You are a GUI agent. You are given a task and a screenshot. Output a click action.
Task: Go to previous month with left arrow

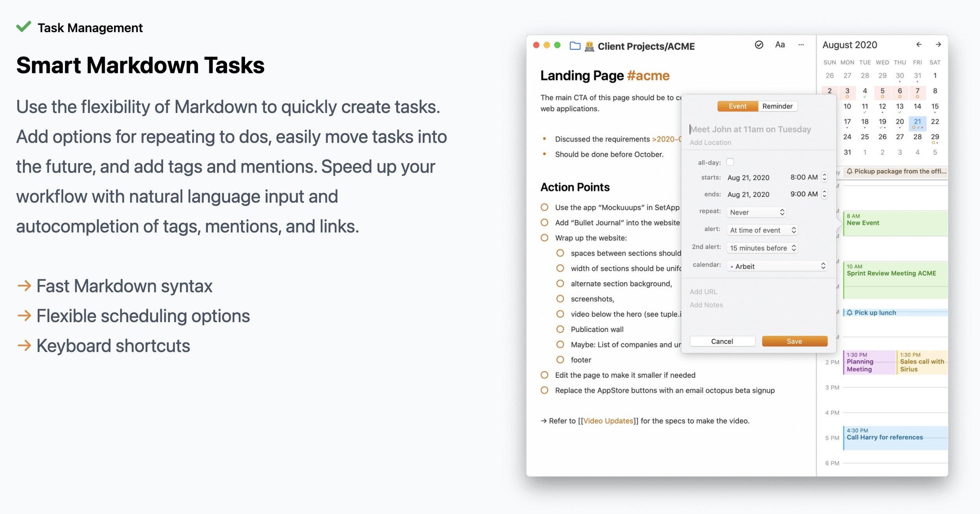click(x=919, y=45)
